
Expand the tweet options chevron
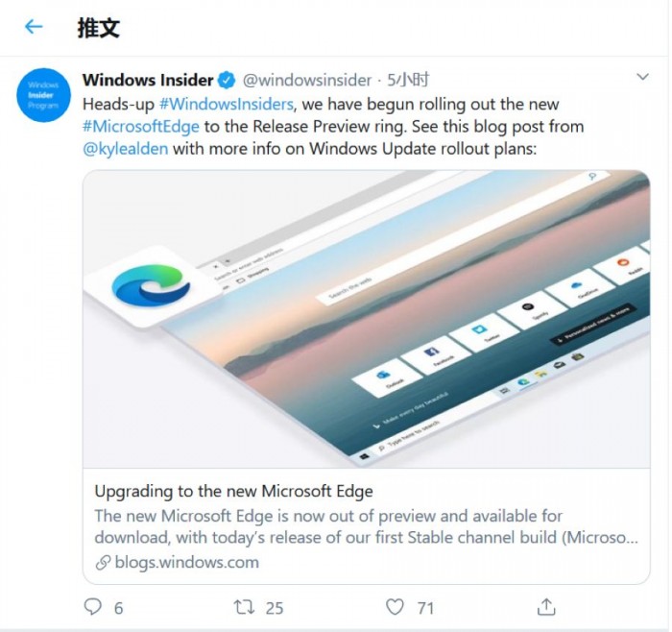point(642,77)
